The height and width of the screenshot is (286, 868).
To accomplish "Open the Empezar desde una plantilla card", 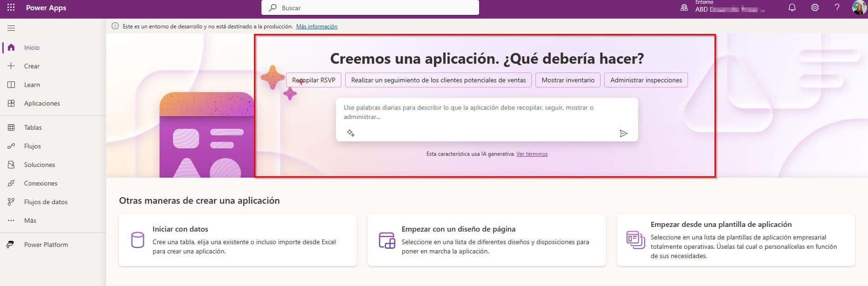I will pyautogui.click(x=736, y=240).
